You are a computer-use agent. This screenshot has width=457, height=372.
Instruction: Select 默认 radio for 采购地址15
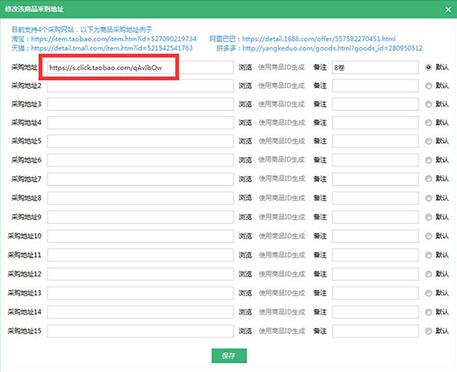coord(428,331)
